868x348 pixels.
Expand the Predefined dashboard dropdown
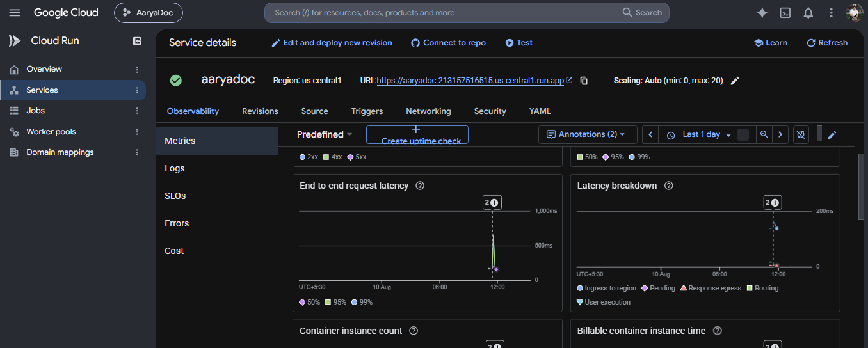pos(325,134)
